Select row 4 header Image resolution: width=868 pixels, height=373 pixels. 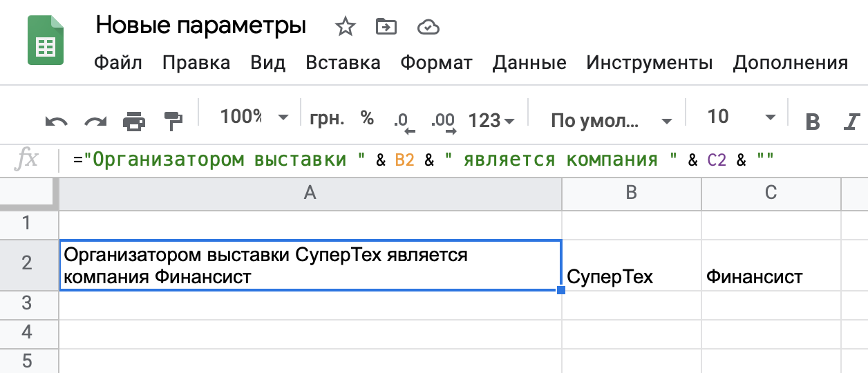tap(29, 333)
